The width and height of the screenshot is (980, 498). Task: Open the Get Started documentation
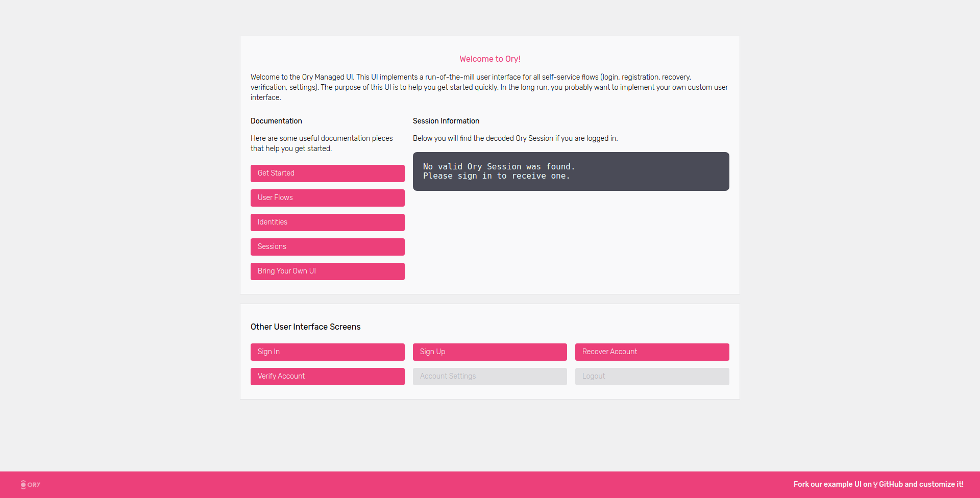click(x=327, y=173)
